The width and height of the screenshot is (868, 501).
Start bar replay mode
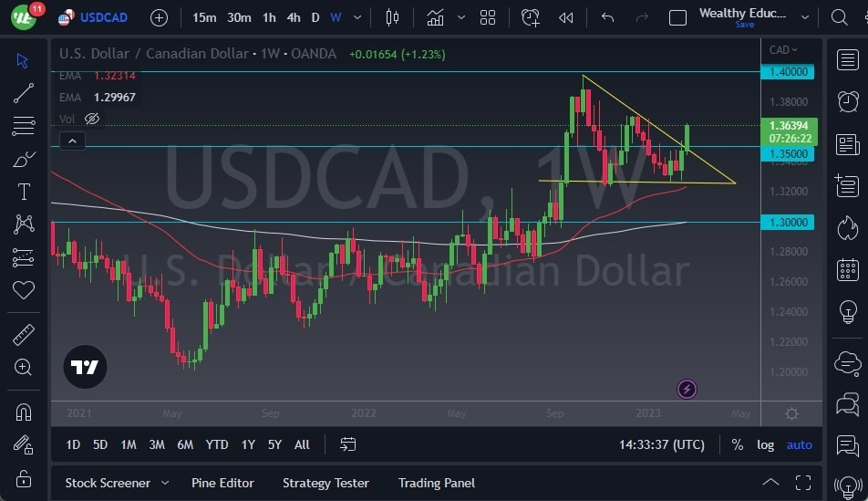565,17
